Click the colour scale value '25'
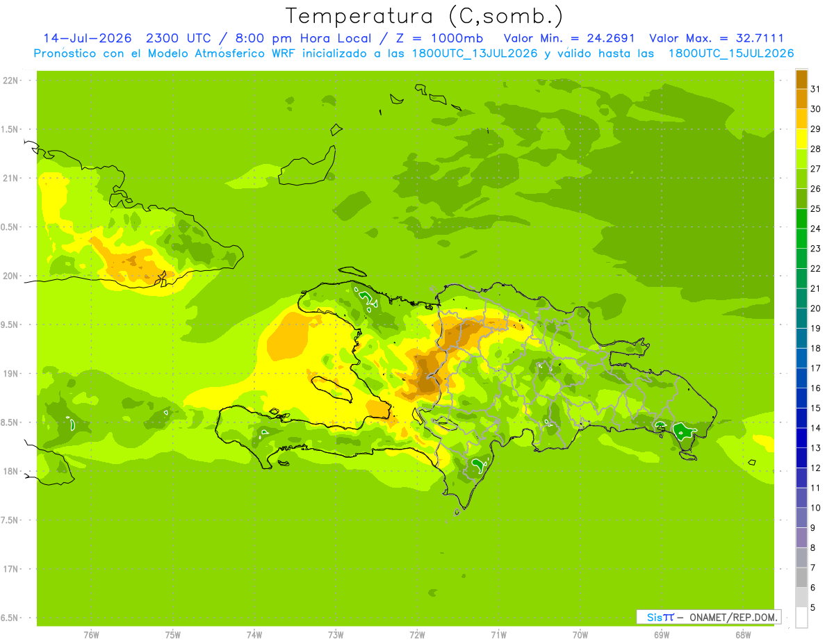The height and width of the screenshot is (644, 834). 816,208
